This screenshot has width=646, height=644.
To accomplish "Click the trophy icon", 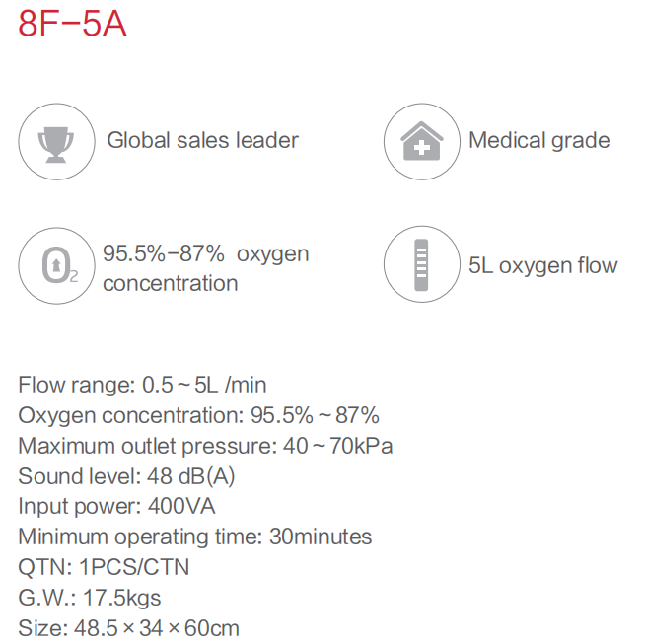I will pos(56,141).
